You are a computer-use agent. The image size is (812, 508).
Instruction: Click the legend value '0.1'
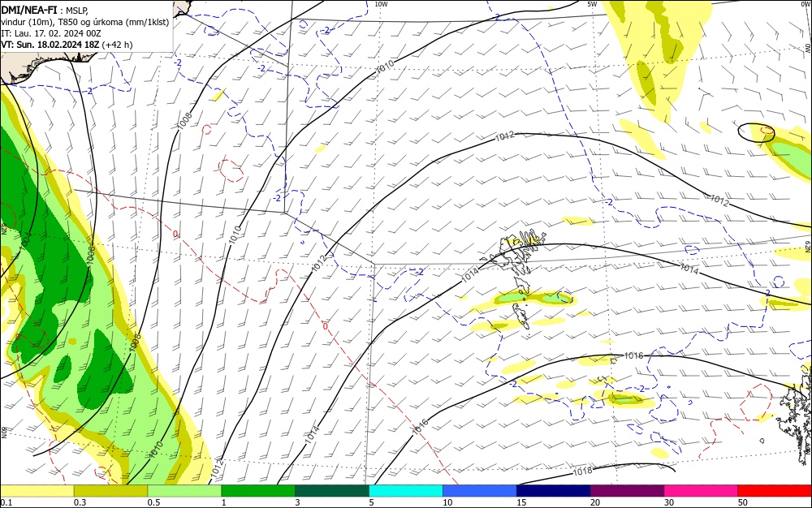click(x=6, y=502)
